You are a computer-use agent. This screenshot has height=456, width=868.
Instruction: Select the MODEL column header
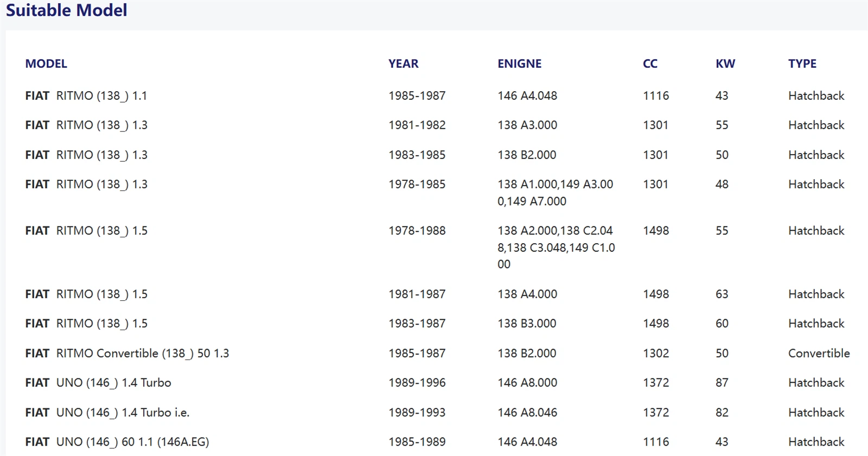coord(46,64)
